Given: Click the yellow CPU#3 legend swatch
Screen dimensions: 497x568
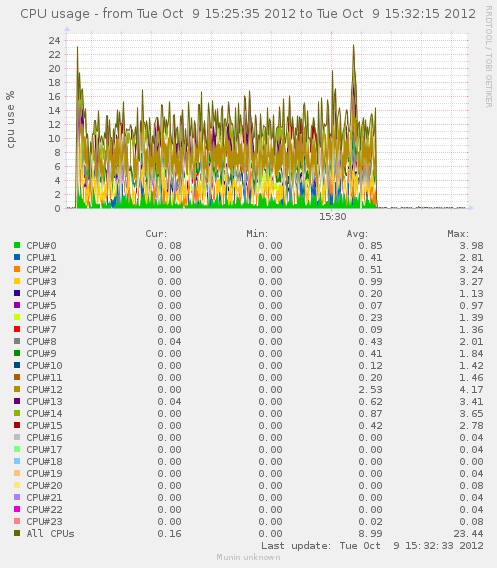Looking at the screenshot, I should (x=17, y=281).
